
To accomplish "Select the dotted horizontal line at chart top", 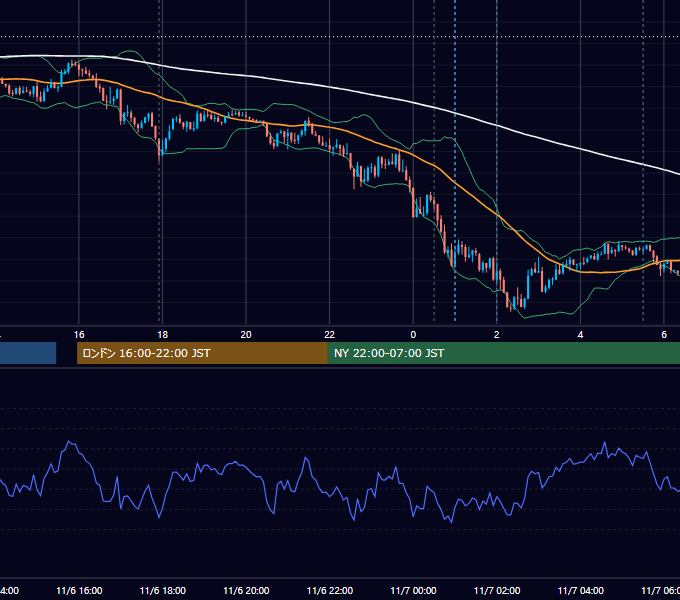I will (x=340, y=36).
